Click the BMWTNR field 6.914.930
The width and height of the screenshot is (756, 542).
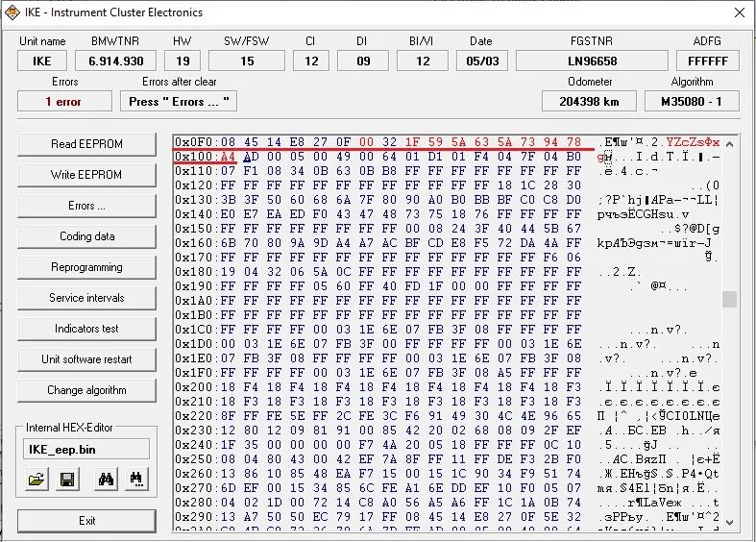click(115, 62)
